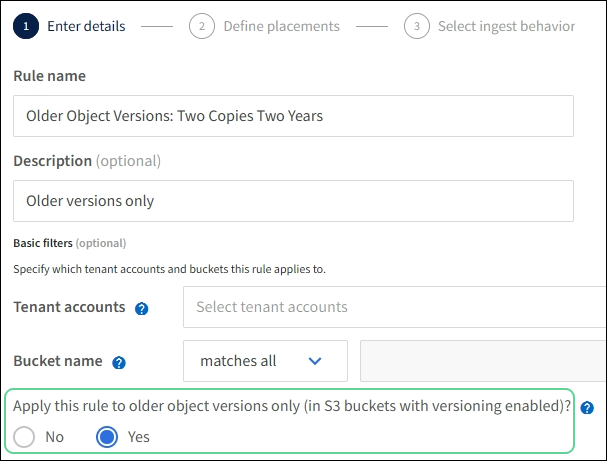Open help icon beside Bucket name
Image resolution: width=607 pixels, height=461 pixels.
(x=120, y=362)
